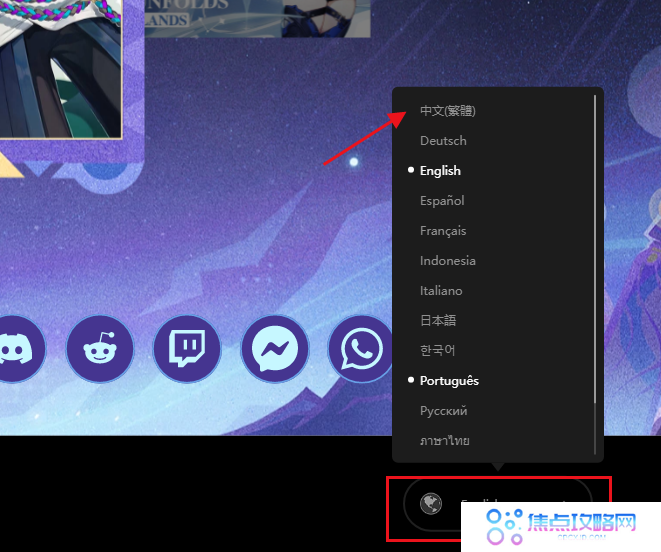
Task: Select ภาษาไทย language option
Action: click(444, 441)
